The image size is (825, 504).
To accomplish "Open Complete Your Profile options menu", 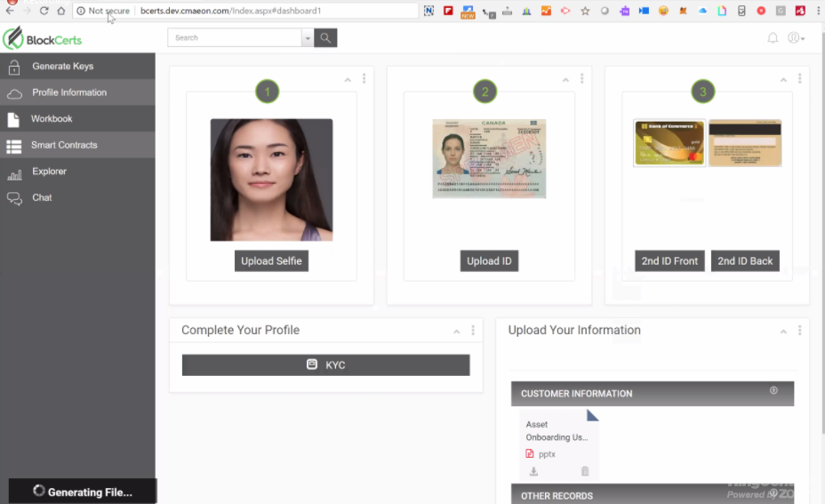I will point(473,330).
